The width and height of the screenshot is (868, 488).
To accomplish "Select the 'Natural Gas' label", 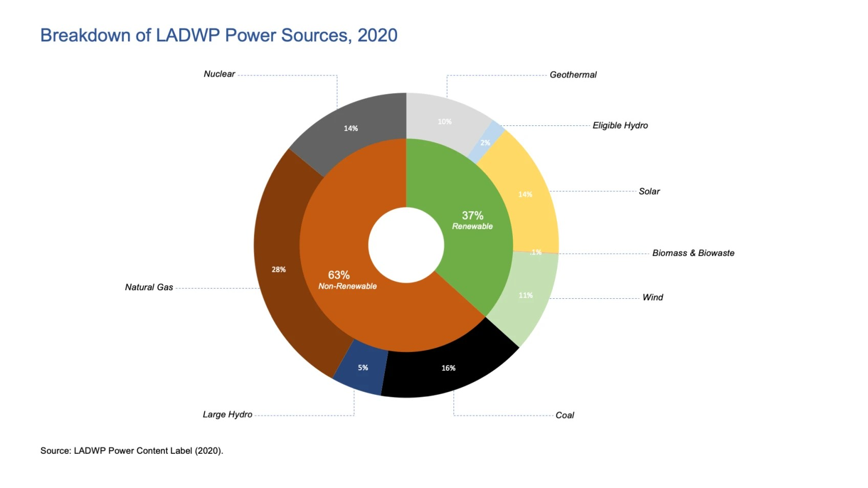I will tap(149, 287).
